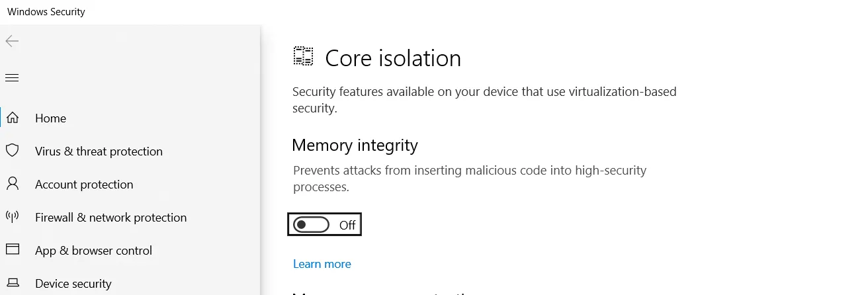Go to the Home section
Image resolution: width=868 pixels, height=295 pixels.
click(50, 118)
